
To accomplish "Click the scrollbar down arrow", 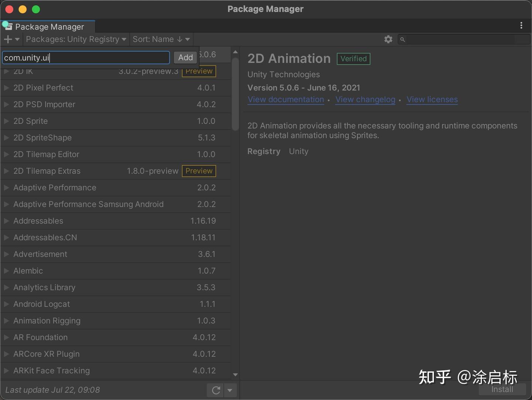I will point(235,374).
